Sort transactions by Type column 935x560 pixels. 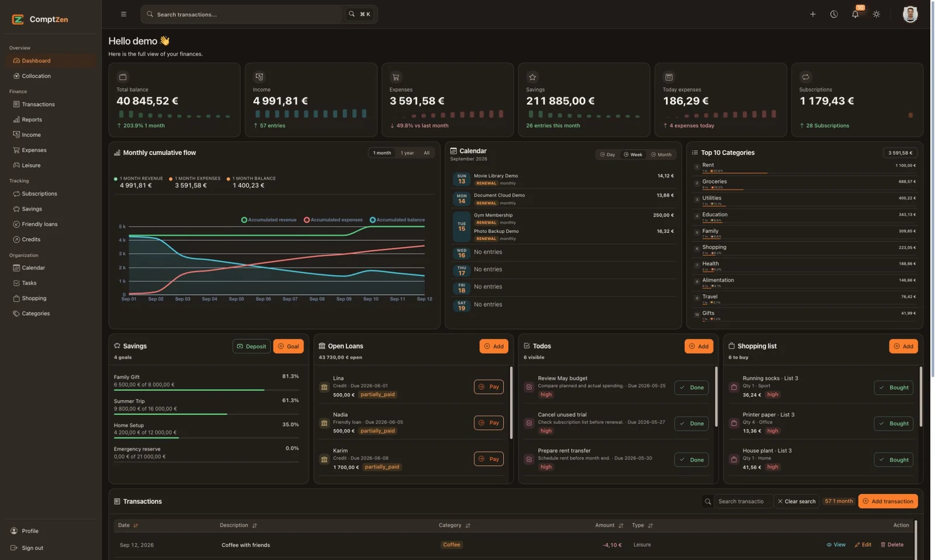pos(642,526)
